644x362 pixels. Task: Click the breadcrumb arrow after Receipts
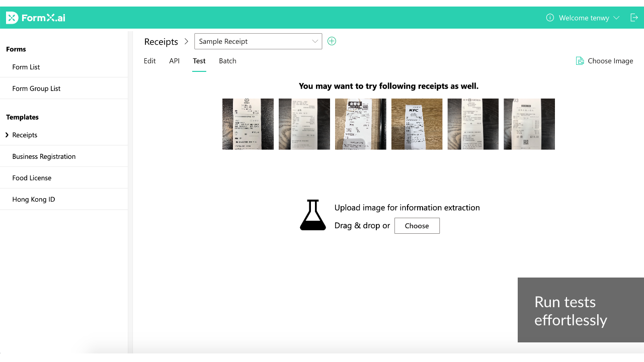[x=186, y=42]
